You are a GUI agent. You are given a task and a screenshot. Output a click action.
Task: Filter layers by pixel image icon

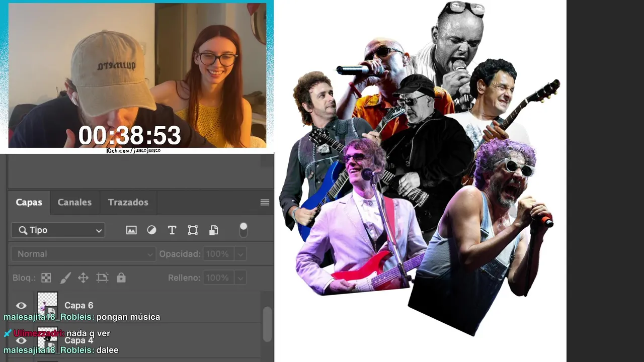click(131, 230)
